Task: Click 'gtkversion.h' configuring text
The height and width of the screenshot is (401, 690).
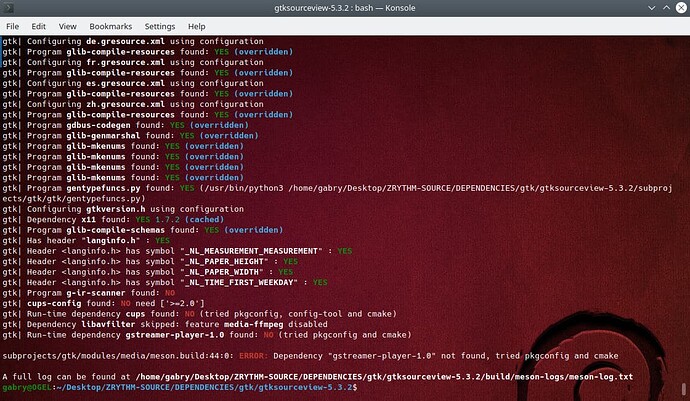Action: [116, 209]
